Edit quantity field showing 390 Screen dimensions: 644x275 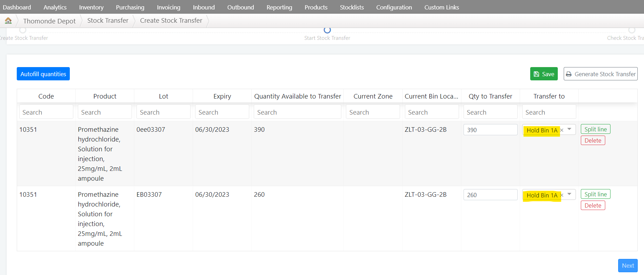tap(490, 130)
